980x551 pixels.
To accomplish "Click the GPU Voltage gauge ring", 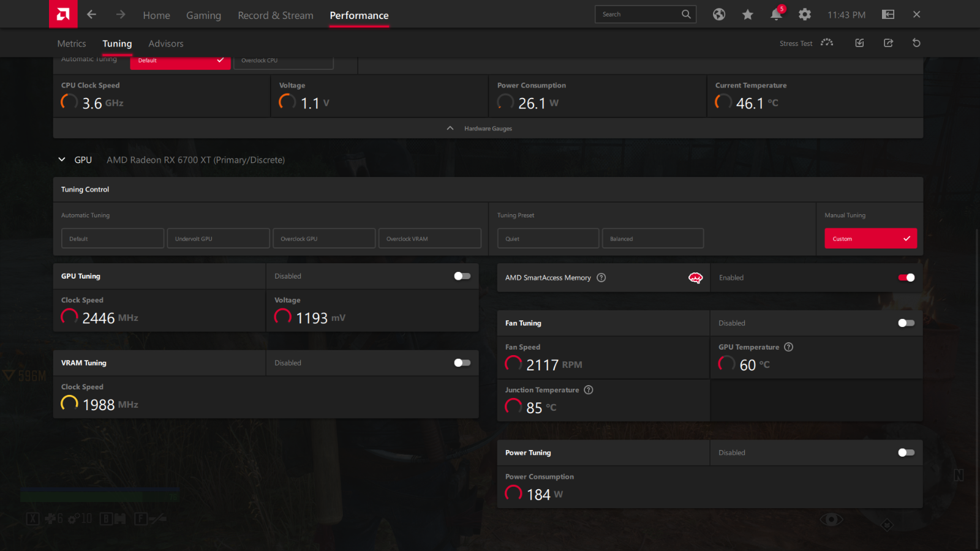I will [282, 317].
